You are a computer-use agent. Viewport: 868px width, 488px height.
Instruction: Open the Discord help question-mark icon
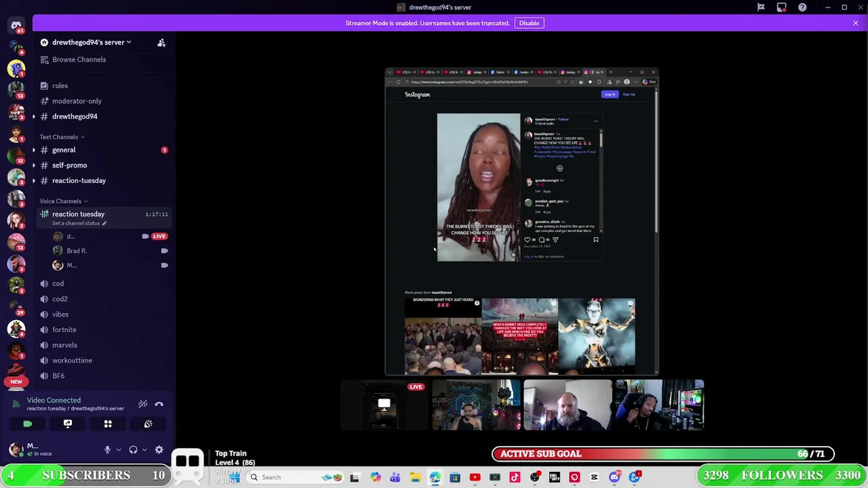click(x=802, y=7)
